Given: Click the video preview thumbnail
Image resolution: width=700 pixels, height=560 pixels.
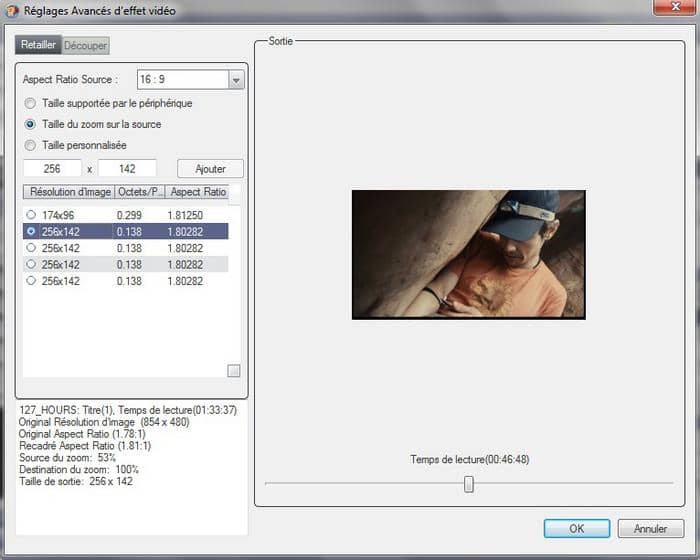Looking at the screenshot, I should [468, 255].
